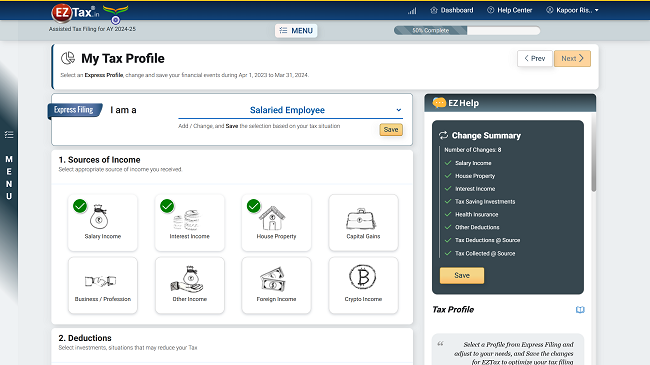Select the Business / Profession card
This screenshot has width=650, height=365.
pos(102,285)
